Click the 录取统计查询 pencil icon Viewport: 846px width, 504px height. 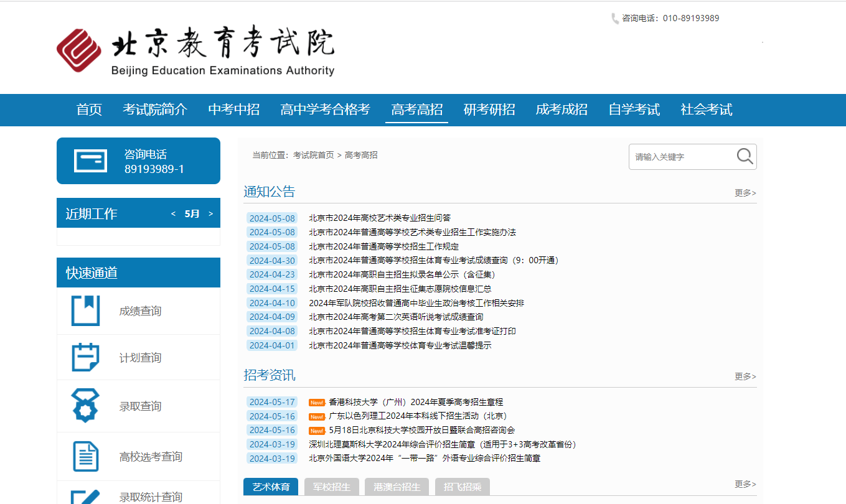(x=85, y=496)
